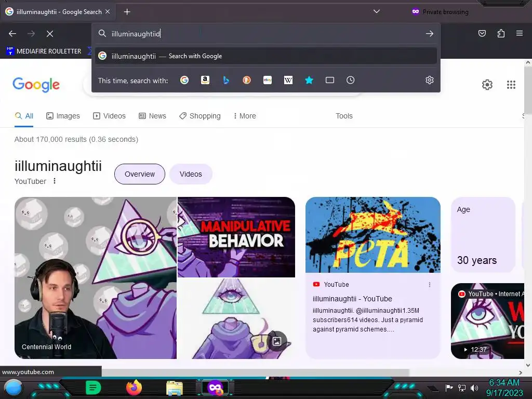Open the Centennial World image thumbnail
Viewport: 532px width, 399px height.
(96, 278)
